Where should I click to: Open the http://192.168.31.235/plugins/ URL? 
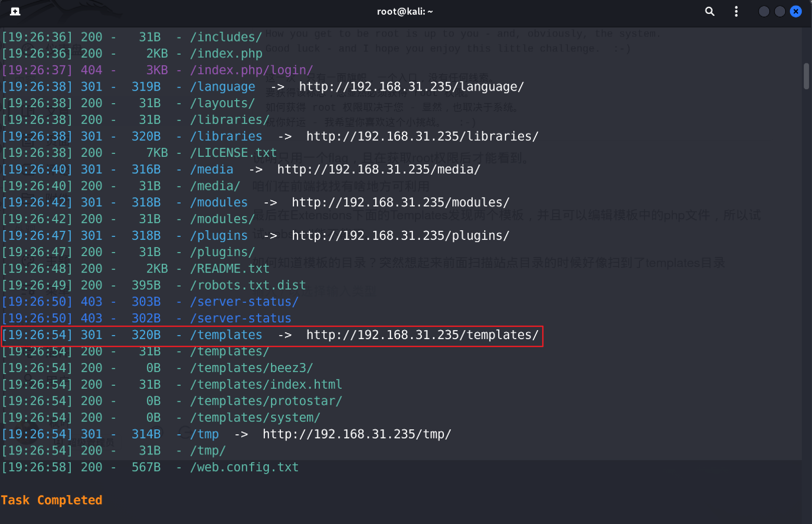[x=401, y=236]
